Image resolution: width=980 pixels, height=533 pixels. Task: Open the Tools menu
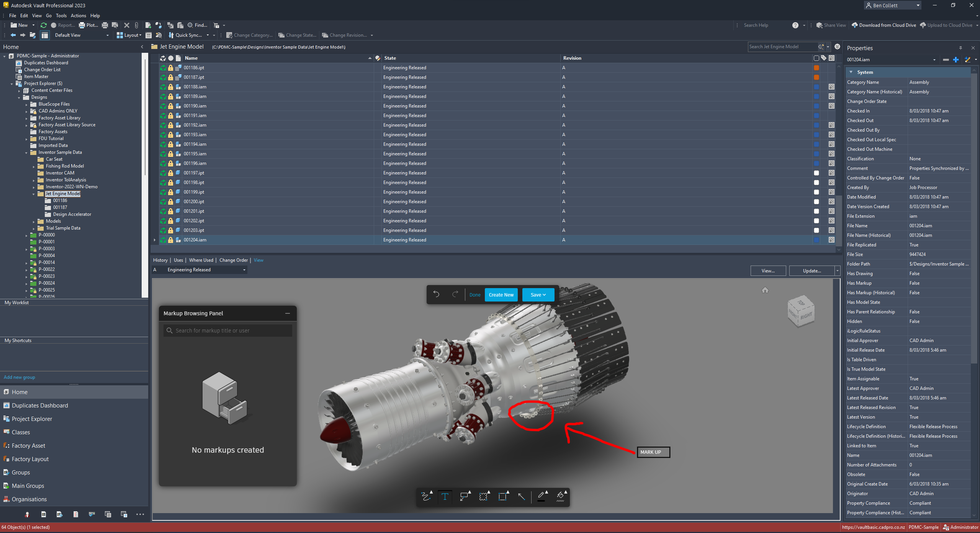(x=61, y=16)
